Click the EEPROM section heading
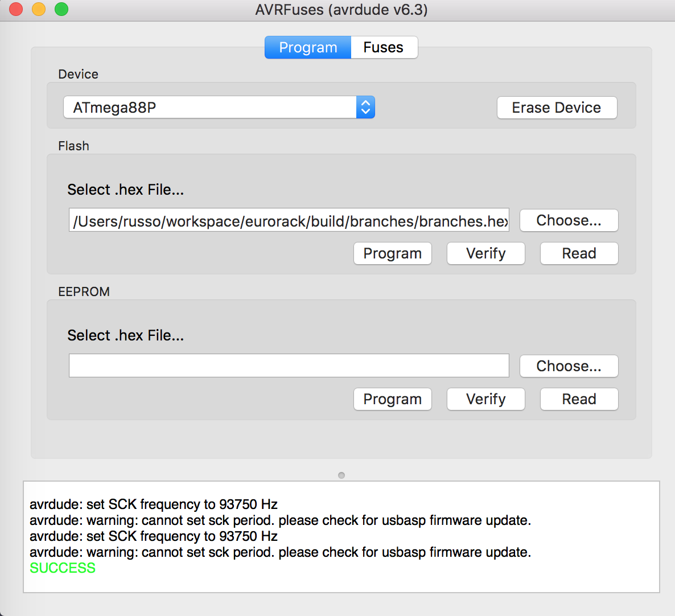This screenshot has width=675, height=616. coord(84,291)
